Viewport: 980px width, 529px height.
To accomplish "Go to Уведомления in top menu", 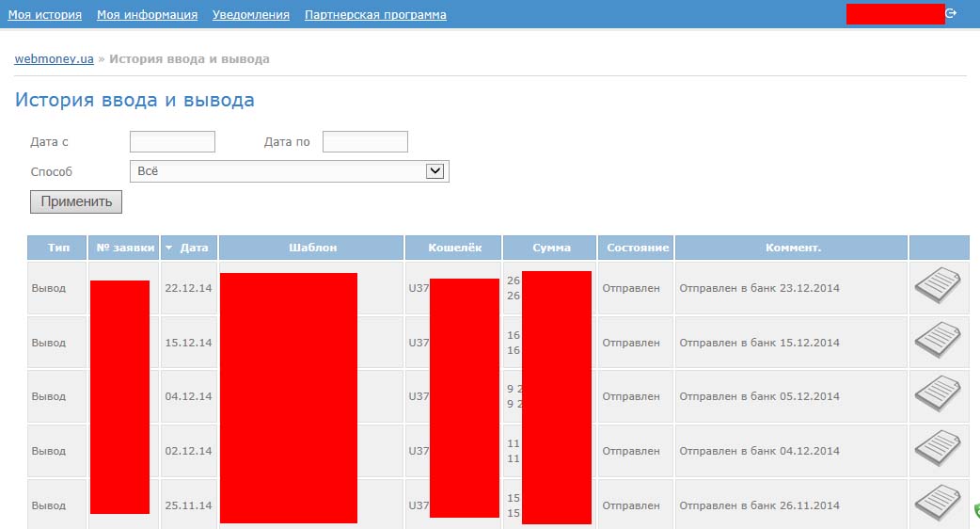I will (250, 15).
